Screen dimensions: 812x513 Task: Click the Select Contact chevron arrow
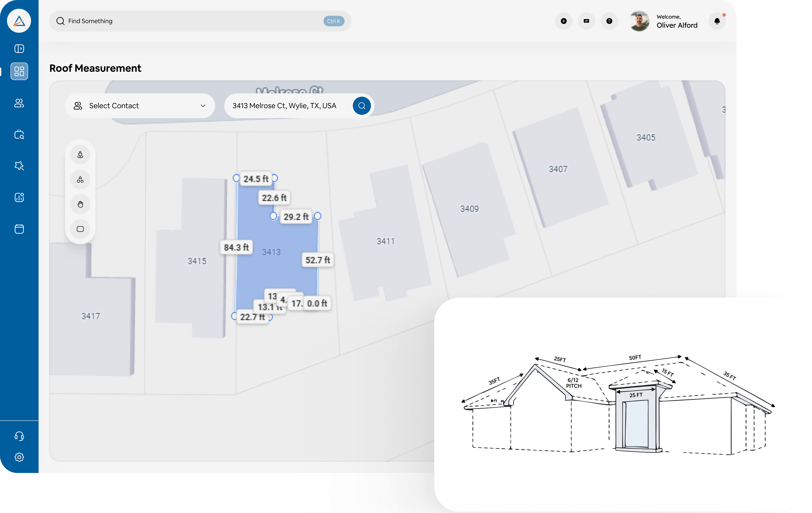tap(203, 106)
